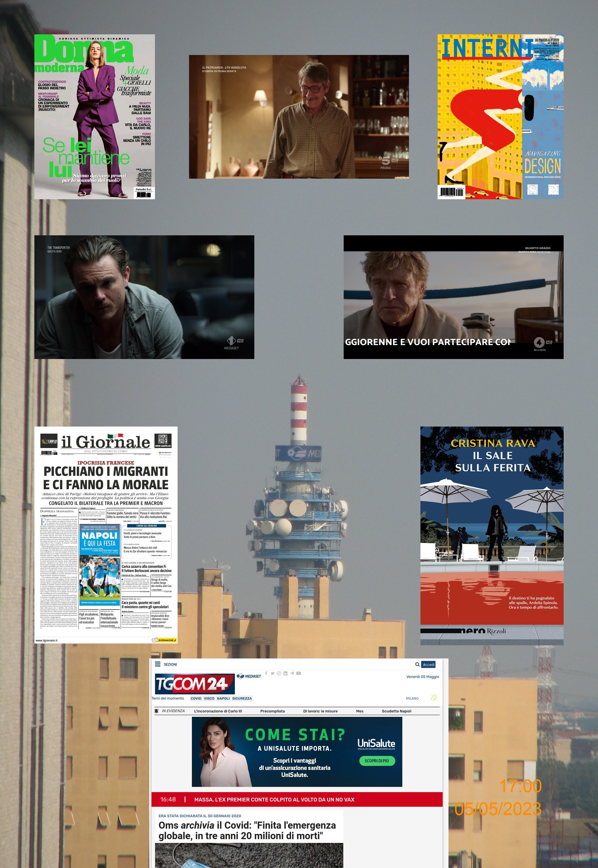Screen dimensions: 598x868
Task: Click the search magnifier icon
Action: [x=417, y=665]
